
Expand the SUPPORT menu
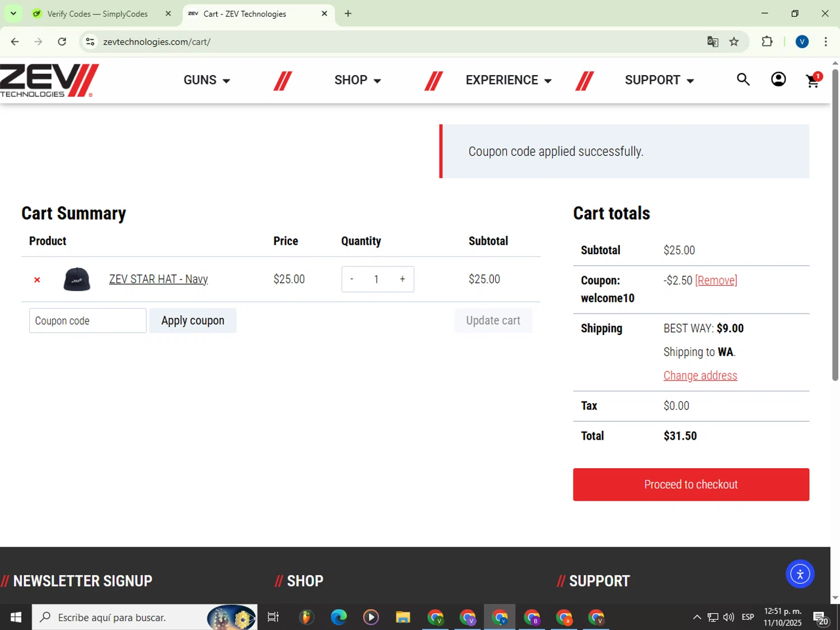pyautogui.click(x=659, y=80)
